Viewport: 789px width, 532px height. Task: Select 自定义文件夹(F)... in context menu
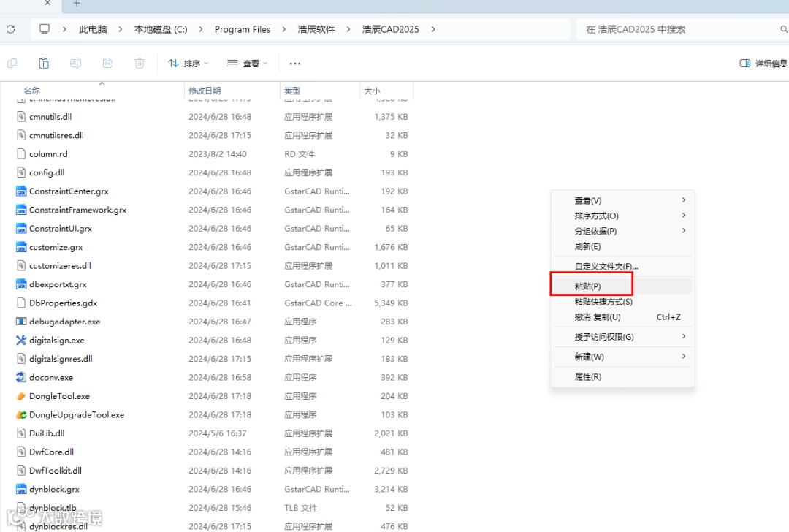(623, 266)
